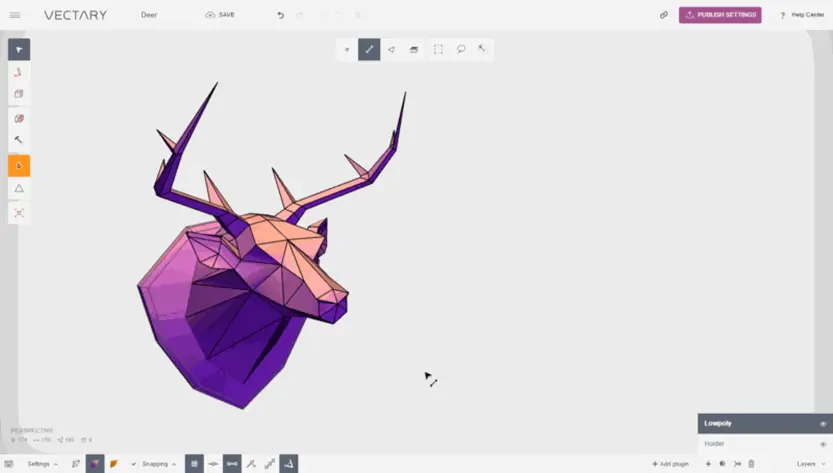Open Publish Settings
Image resolution: width=833 pixels, height=473 pixels.
(720, 15)
